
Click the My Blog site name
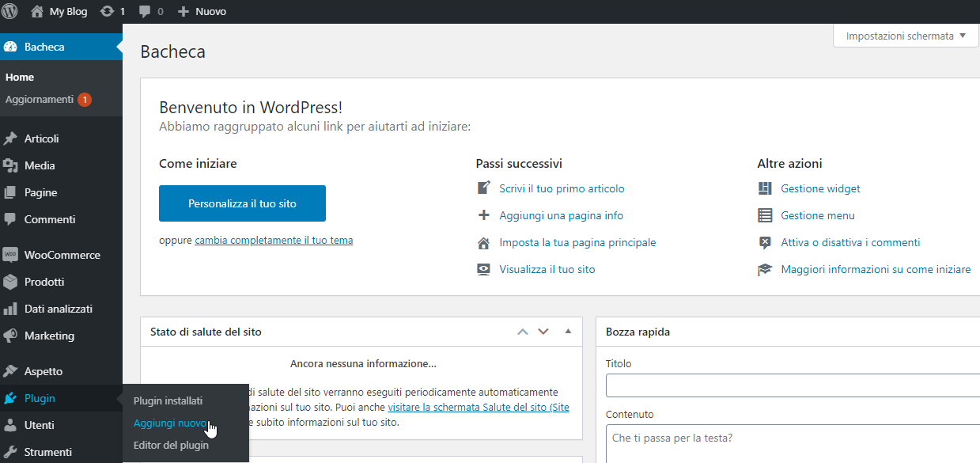(x=68, y=12)
